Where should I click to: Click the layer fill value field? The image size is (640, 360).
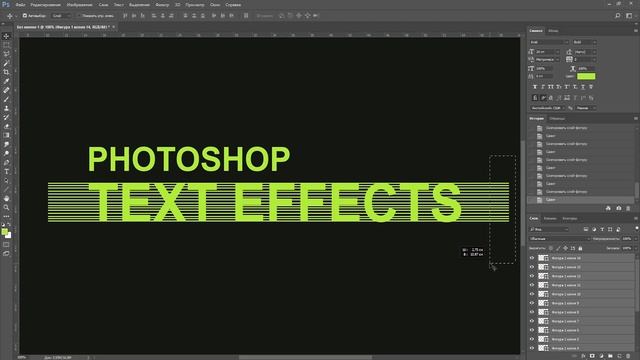pos(627,248)
